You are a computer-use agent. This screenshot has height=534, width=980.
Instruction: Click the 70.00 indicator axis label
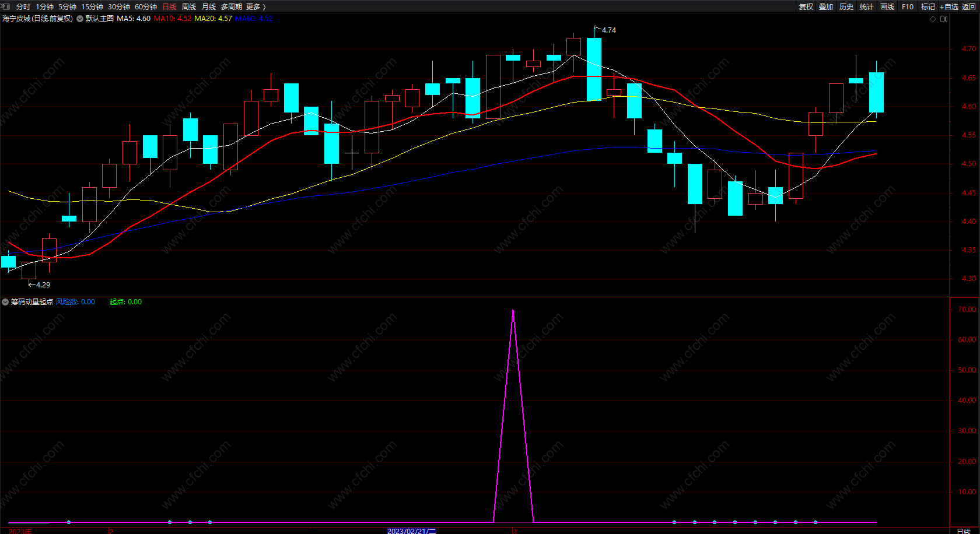[x=967, y=310]
